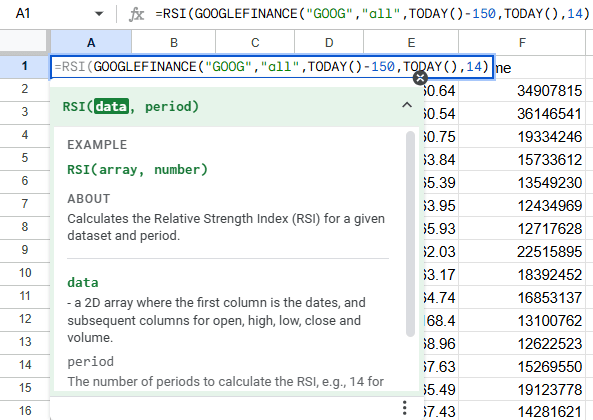Select column C header
593x420 pixels.
255,43
